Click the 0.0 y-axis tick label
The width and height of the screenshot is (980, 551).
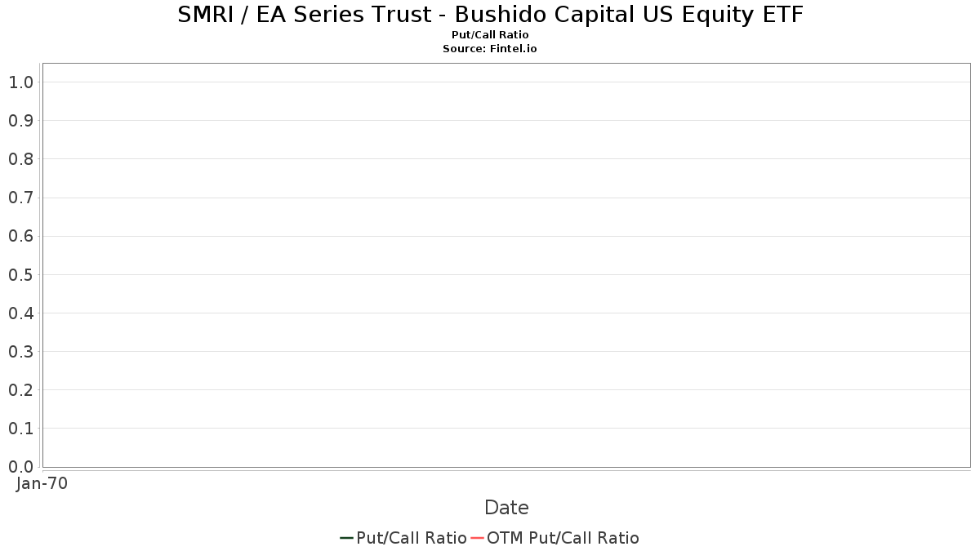[21, 466]
